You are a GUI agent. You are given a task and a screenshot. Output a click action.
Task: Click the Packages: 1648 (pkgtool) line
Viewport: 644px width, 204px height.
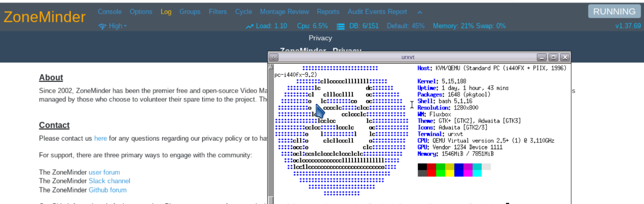point(454,95)
